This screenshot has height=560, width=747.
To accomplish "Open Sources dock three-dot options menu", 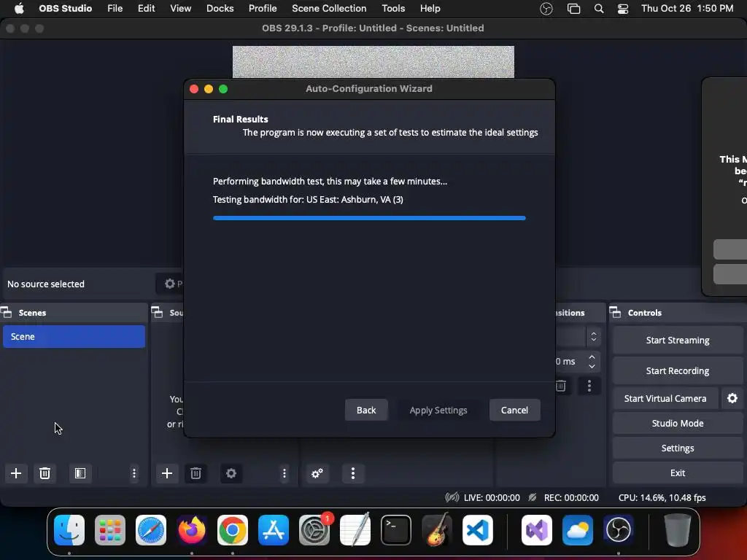I will [285, 472].
